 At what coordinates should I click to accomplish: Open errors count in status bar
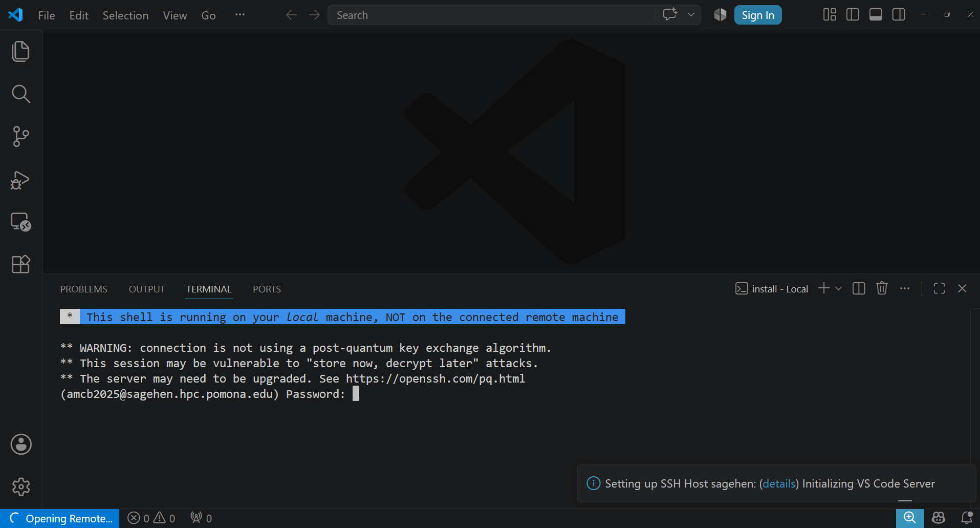138,518
